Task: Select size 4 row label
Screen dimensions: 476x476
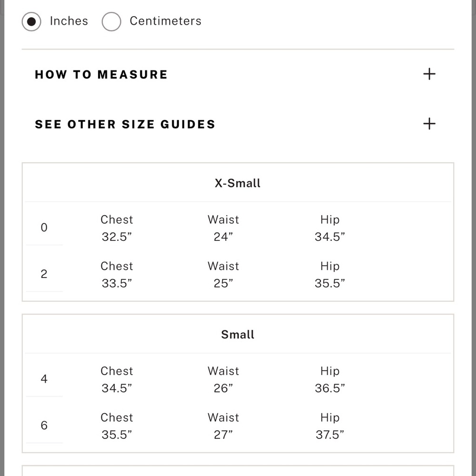Action: coord(44,379)
